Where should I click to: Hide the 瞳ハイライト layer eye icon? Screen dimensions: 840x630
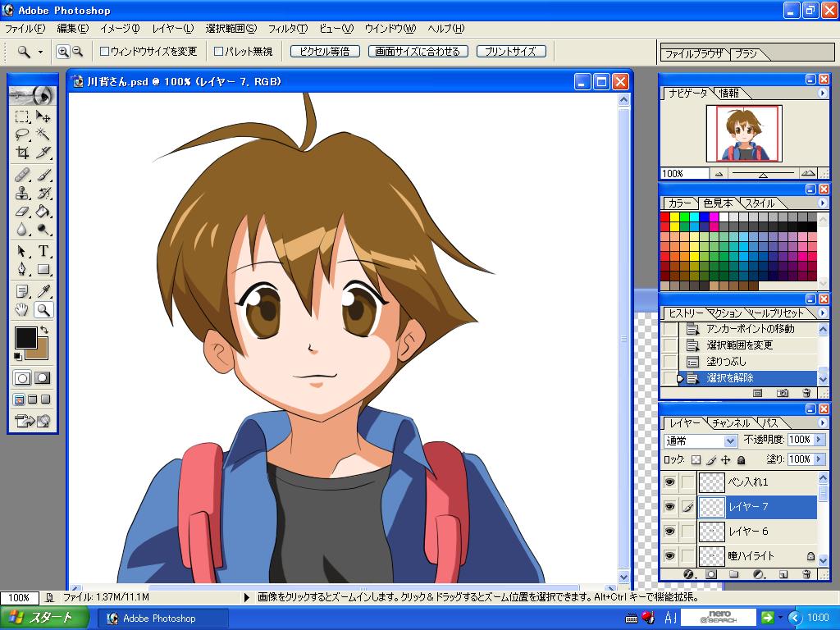(669, 556)
